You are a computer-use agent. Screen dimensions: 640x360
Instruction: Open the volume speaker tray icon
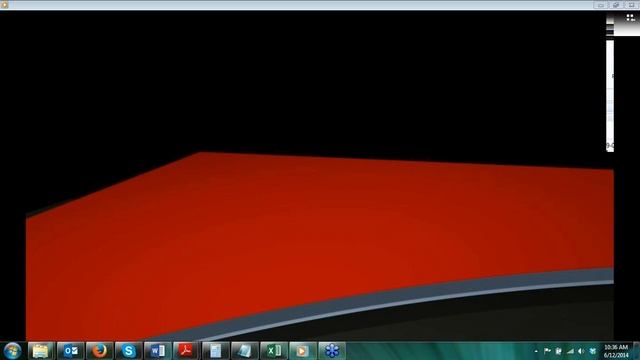click(x=581, y=351)
